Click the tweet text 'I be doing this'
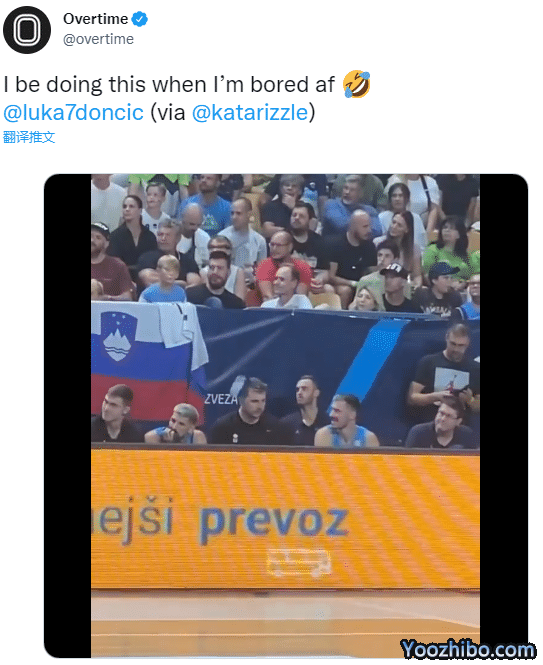The image size is (543, 665). click(x=75, y=84)
